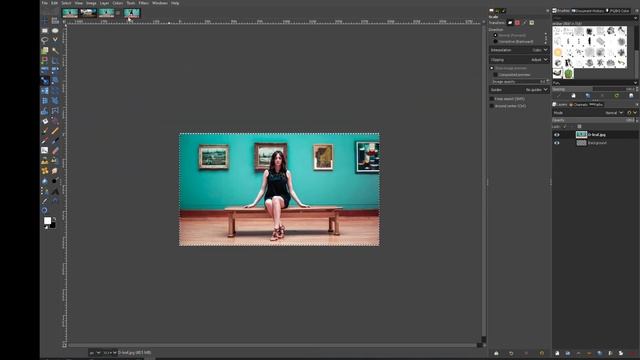Select Corrective (Backward) direction radio
The height and width of the screenshot is (360, 640).
coord(495,42)
